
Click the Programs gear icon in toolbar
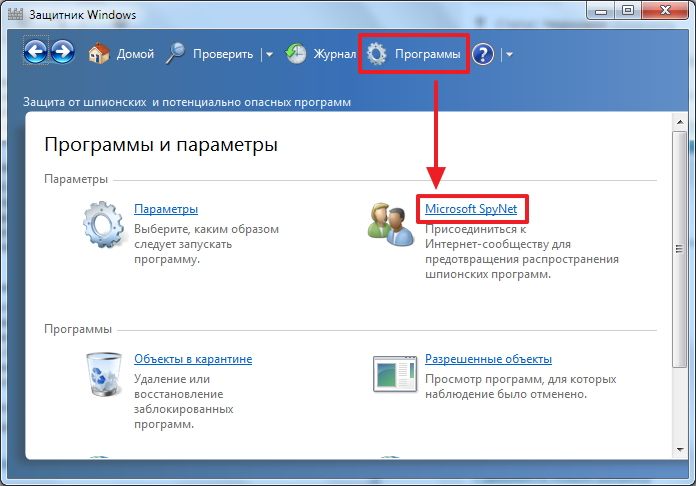pos(377,54)
